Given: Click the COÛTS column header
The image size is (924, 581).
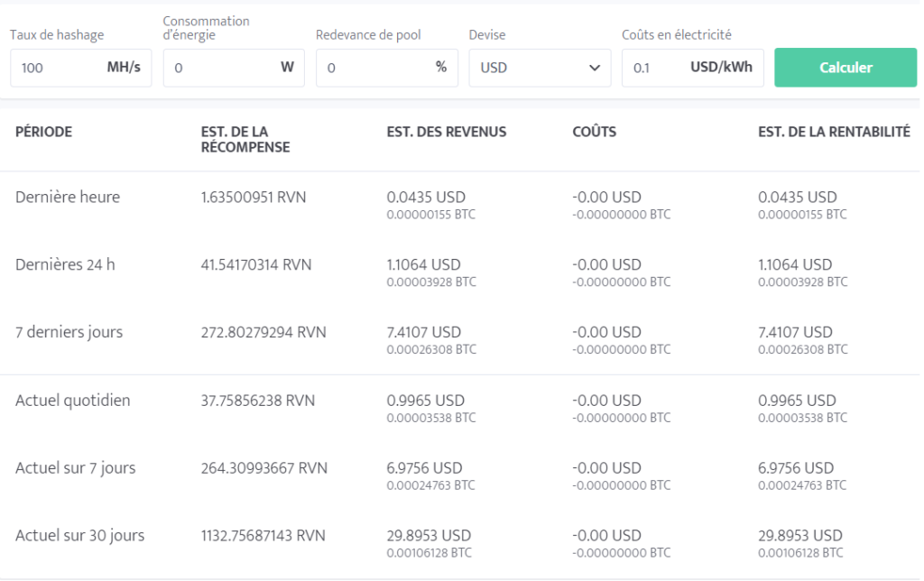Looking at the screenshot, I should (x=594, y=132).
